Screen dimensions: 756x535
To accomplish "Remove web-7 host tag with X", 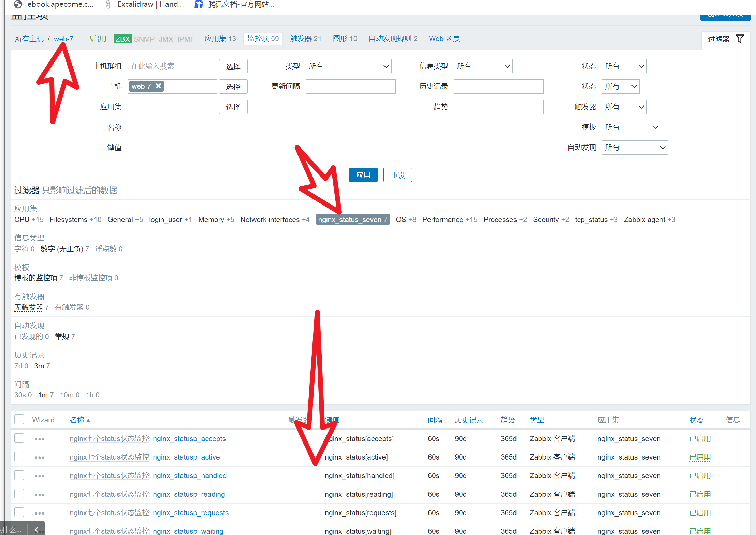I will 158,86.
